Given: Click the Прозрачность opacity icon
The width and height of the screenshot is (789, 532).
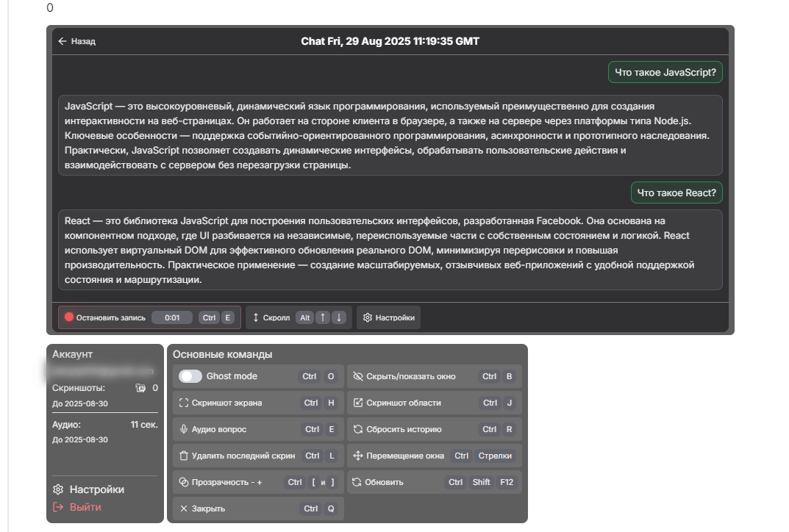Looking at the screenshot, I should click(184, 482).
